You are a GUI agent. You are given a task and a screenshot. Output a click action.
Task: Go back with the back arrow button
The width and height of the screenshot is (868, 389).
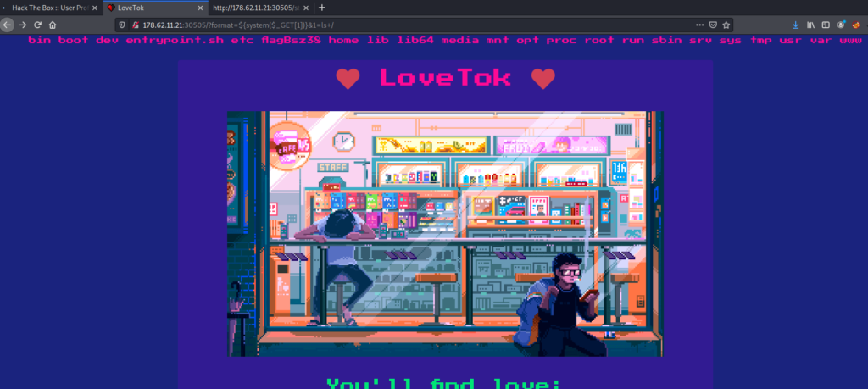click(7, 25)
